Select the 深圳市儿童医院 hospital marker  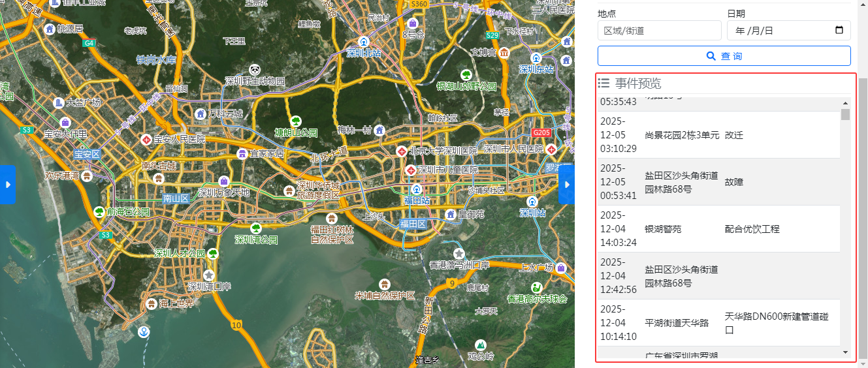point(411,170)
